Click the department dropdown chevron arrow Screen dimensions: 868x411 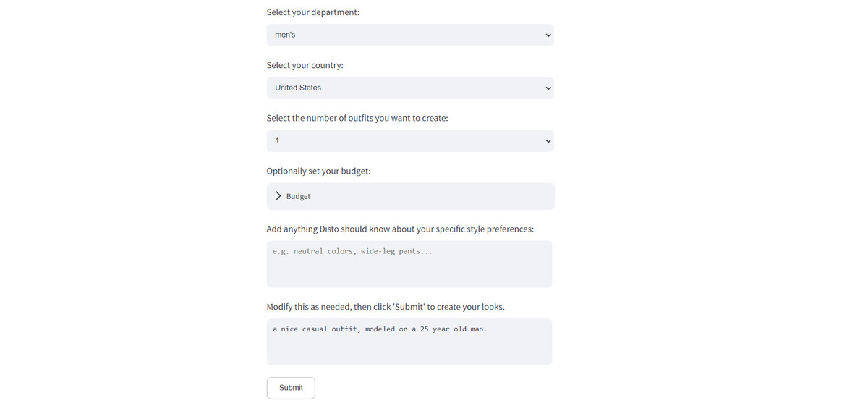548,35
